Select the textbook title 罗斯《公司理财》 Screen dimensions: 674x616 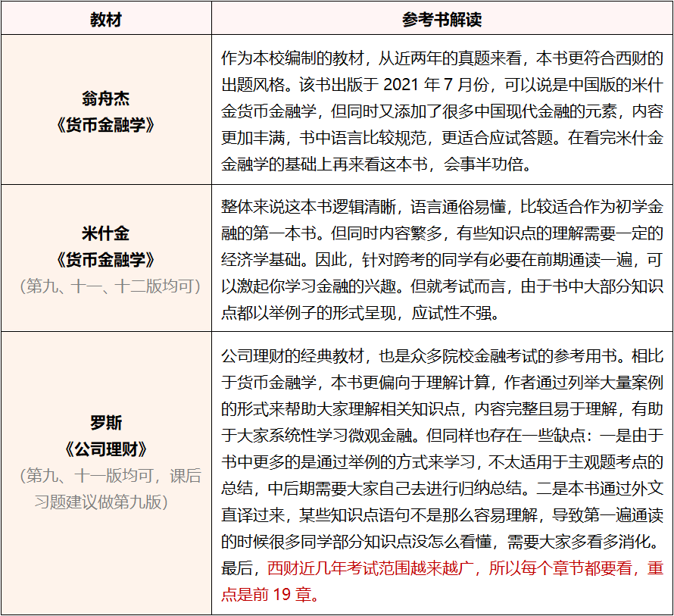tap(106, 437)
